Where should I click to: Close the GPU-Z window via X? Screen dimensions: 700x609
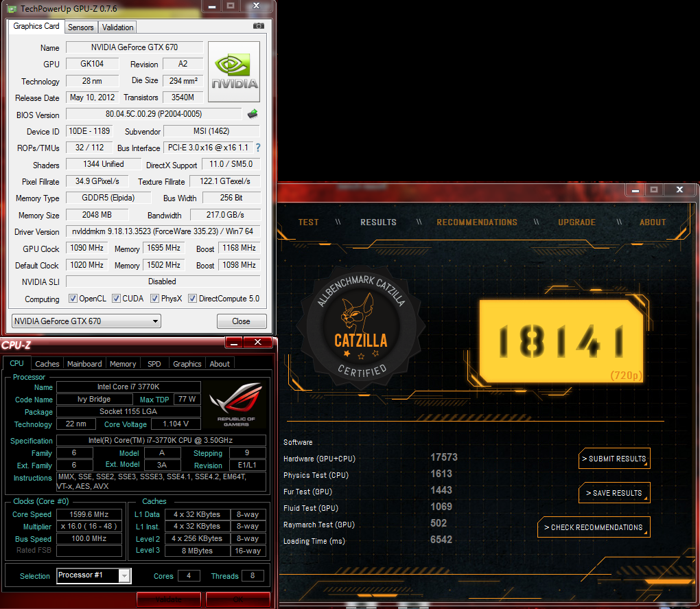click(x=256, y=5)
